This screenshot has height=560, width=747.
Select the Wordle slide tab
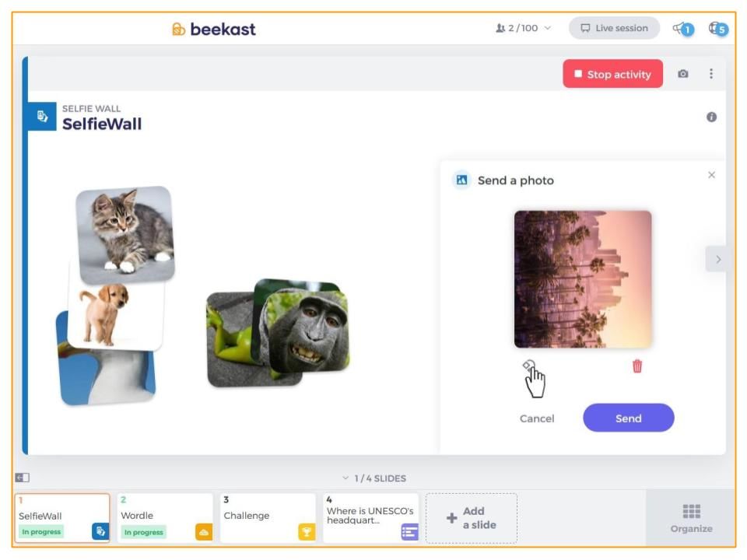(x=165, y=518)
